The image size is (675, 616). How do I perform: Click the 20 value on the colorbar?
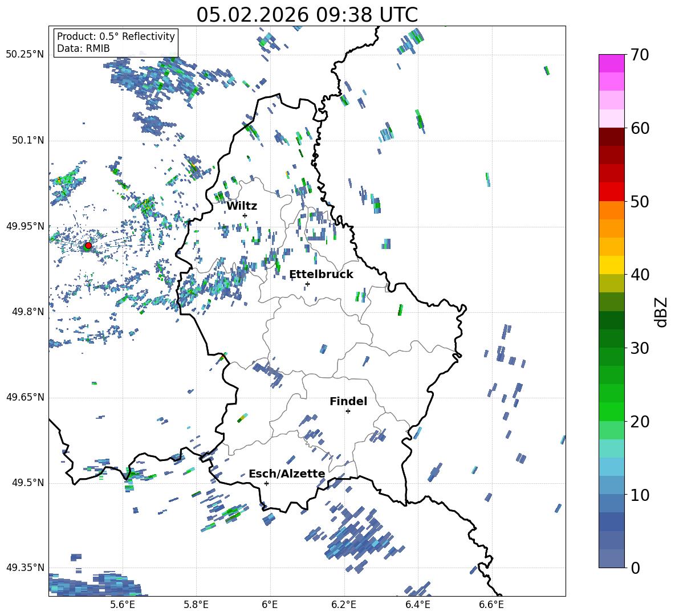(x=640, y=421)
